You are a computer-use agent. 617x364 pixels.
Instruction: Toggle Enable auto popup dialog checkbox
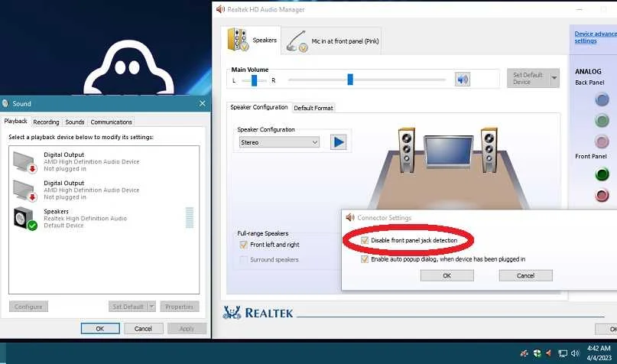pos(365,259)
